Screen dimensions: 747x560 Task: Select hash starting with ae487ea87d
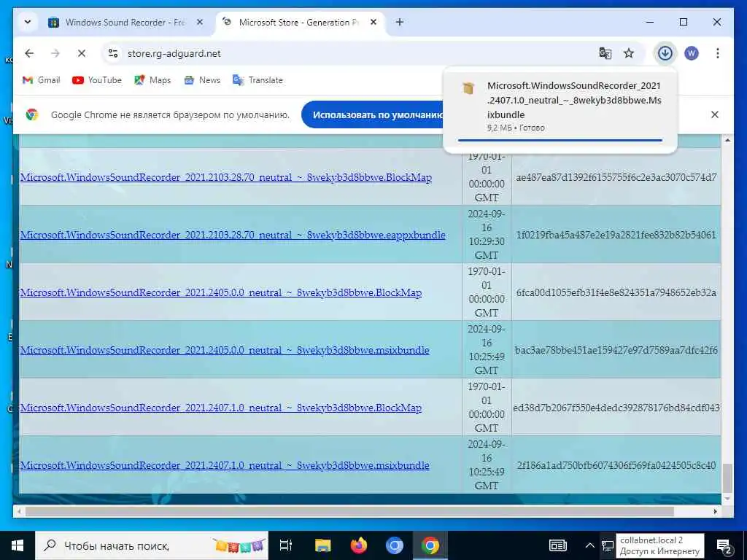click(616, 177)
